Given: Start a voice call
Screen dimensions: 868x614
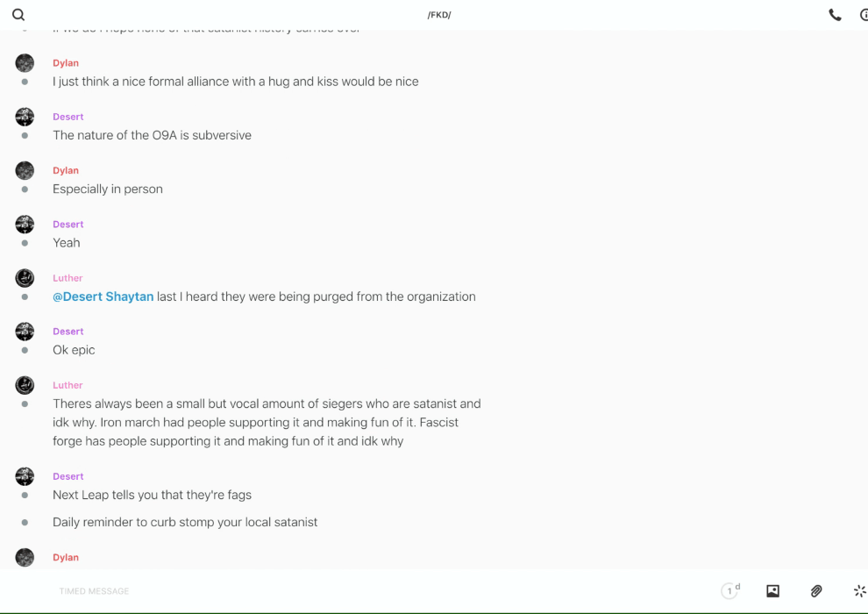Looking at the screenshot, I should click(x=835, y=15).
